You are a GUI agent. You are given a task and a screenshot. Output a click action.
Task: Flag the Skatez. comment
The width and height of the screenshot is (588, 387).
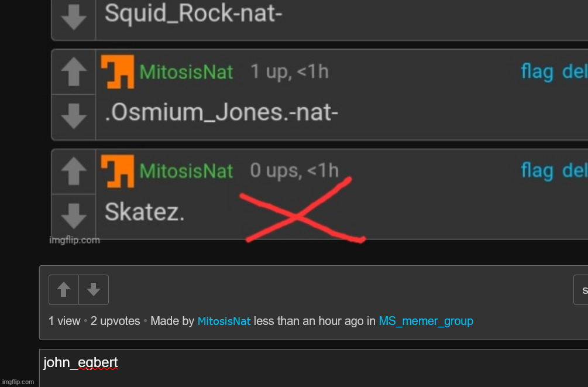pyautogui.click(x=537, y=171)
